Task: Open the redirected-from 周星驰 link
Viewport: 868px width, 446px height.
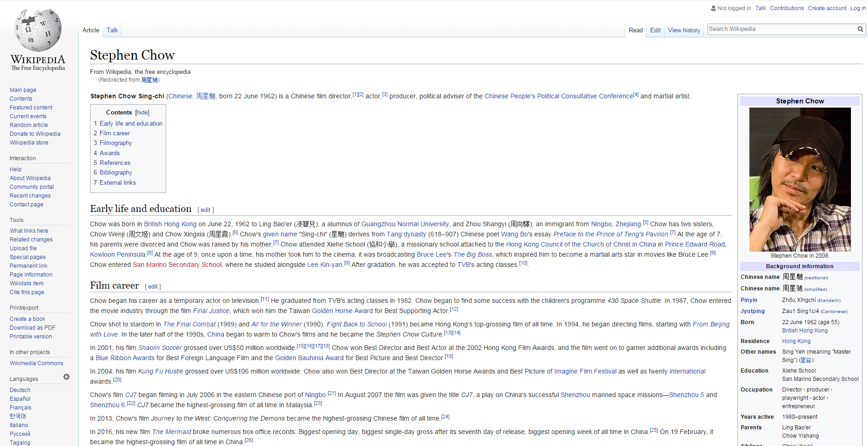Action: [x=150, y=80]
